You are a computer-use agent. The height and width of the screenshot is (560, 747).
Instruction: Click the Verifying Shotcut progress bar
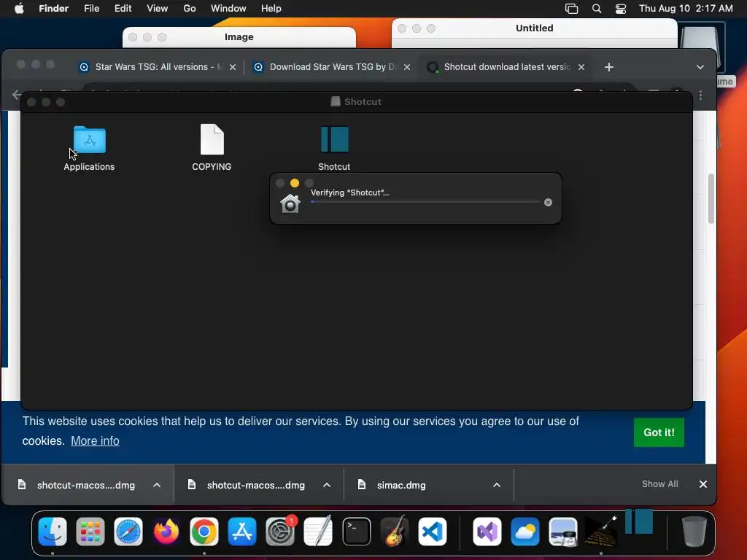(425, 202)
